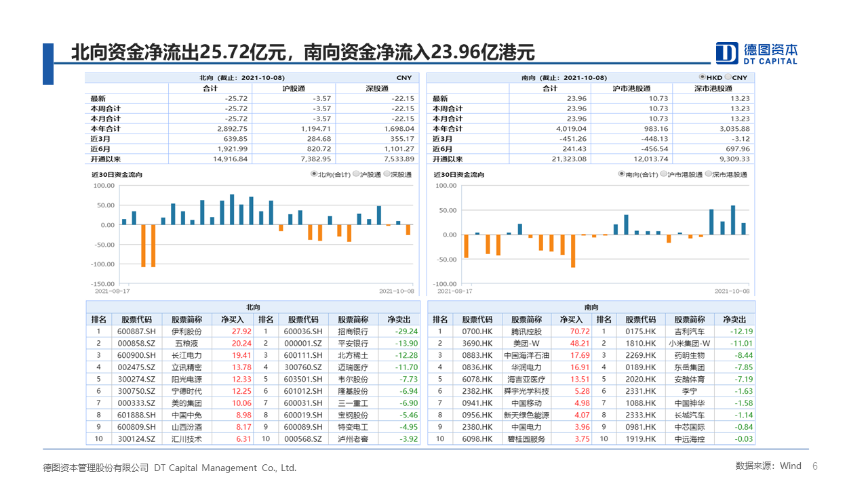Image resolution: width=868 pixels, height=488 pixels.
Task: Click the stock name 隆基股份
Action: click(x=353, y=391)
